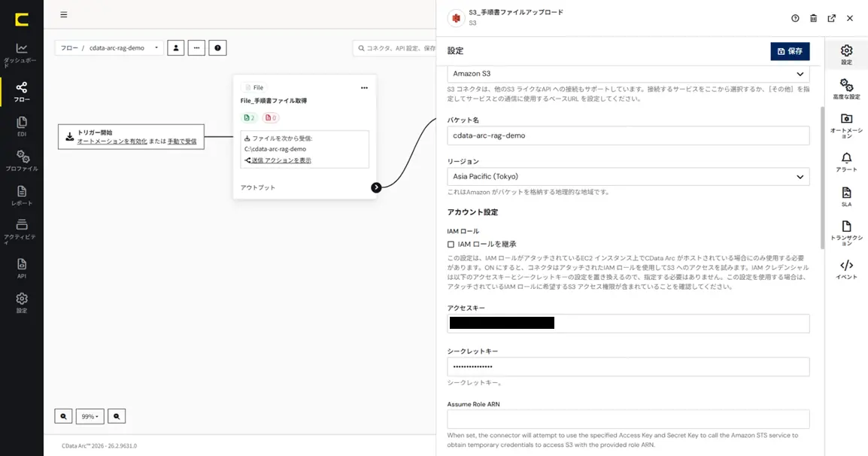
Task: Click the 保存 button
Action: coord(790,51)
